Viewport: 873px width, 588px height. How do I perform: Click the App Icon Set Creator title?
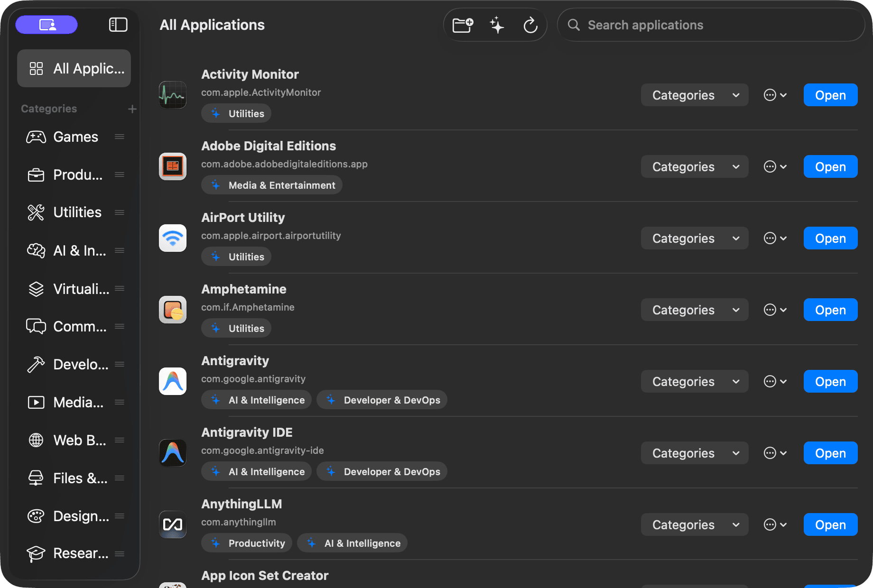point(265,575)
